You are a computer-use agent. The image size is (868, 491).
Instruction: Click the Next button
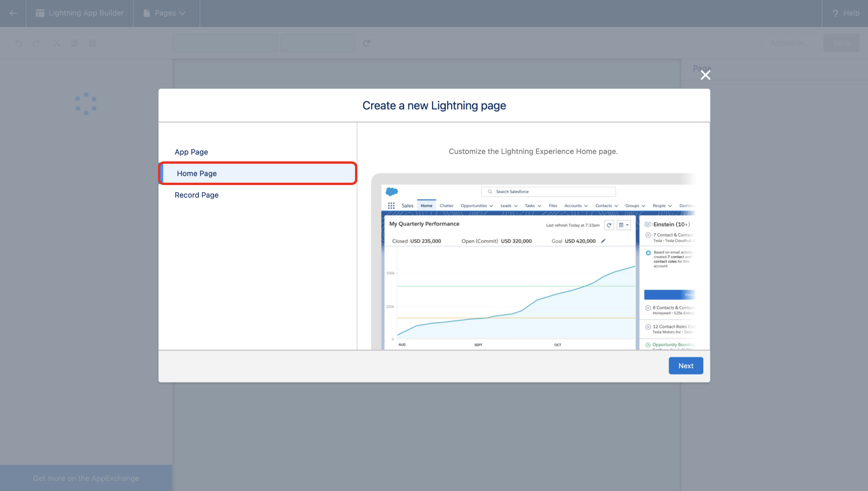(686, 366)
